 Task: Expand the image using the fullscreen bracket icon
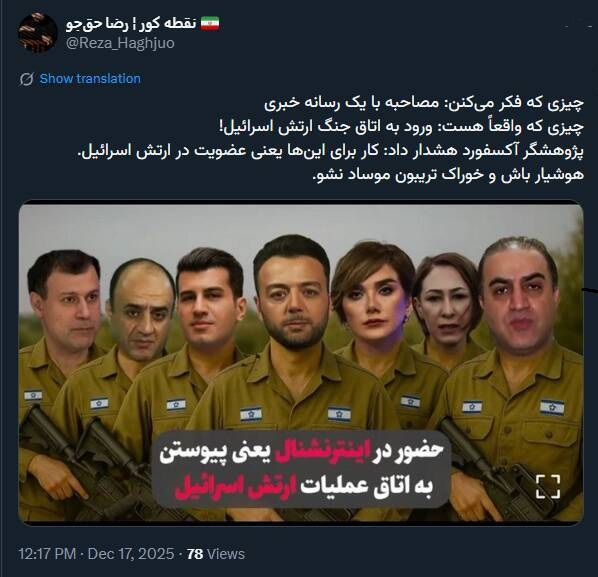pos(548,486)
